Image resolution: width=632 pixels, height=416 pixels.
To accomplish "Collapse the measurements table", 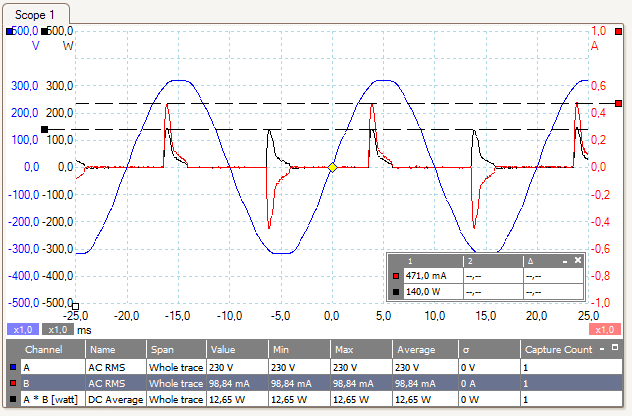I will point(600,349).
